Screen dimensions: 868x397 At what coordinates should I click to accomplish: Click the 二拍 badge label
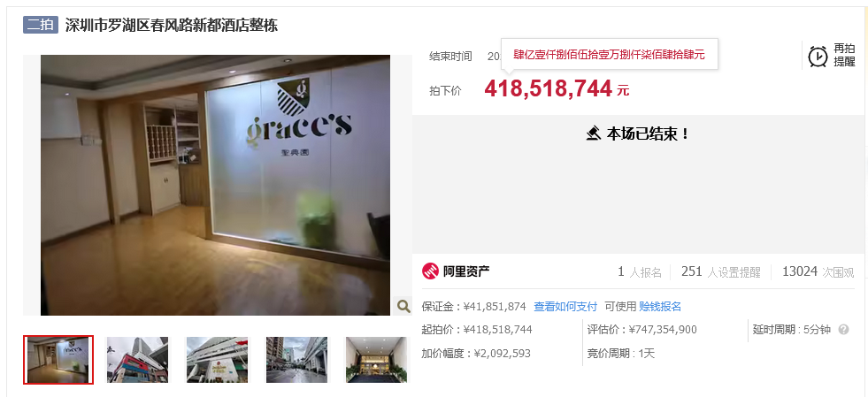(41, 25)
